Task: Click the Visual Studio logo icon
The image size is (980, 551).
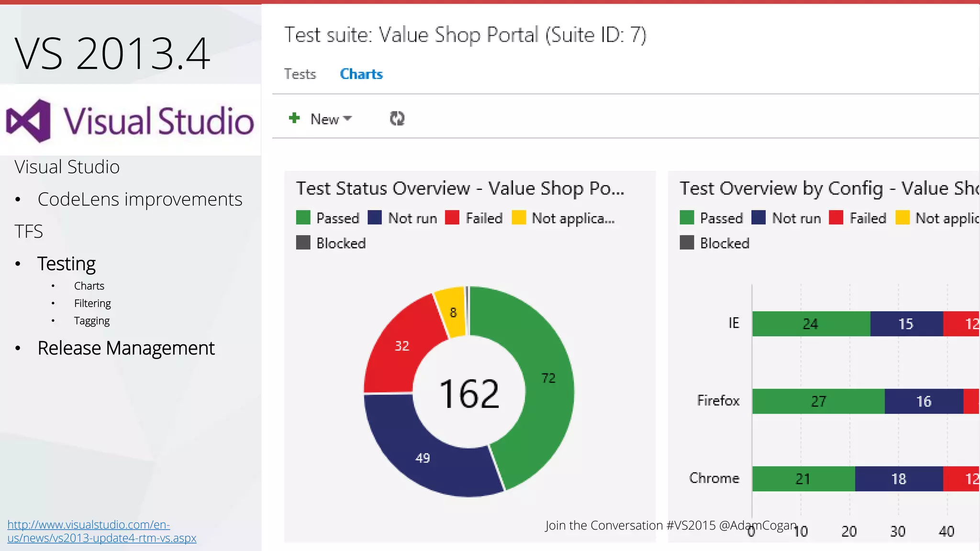Action: click(x=28, y=121)
